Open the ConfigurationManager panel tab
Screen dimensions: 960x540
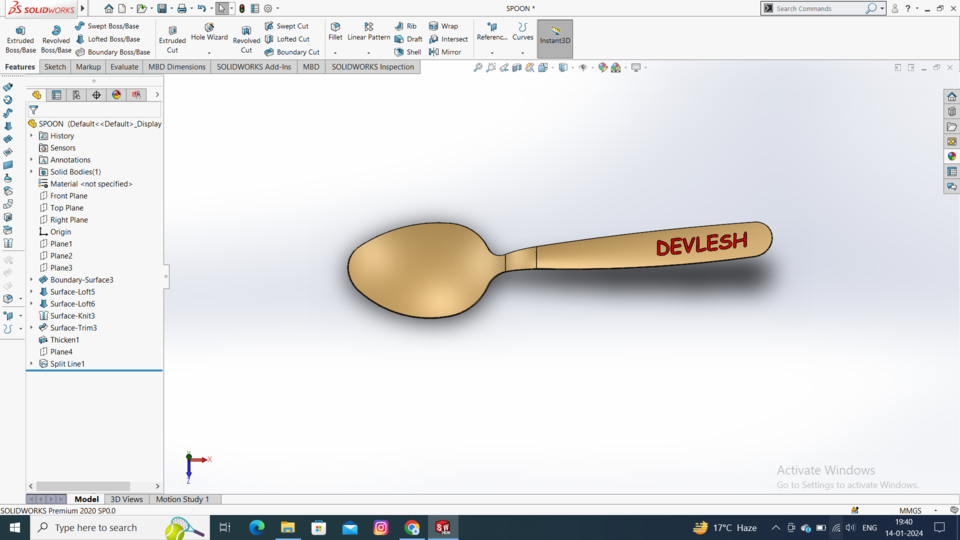(77, 95)
